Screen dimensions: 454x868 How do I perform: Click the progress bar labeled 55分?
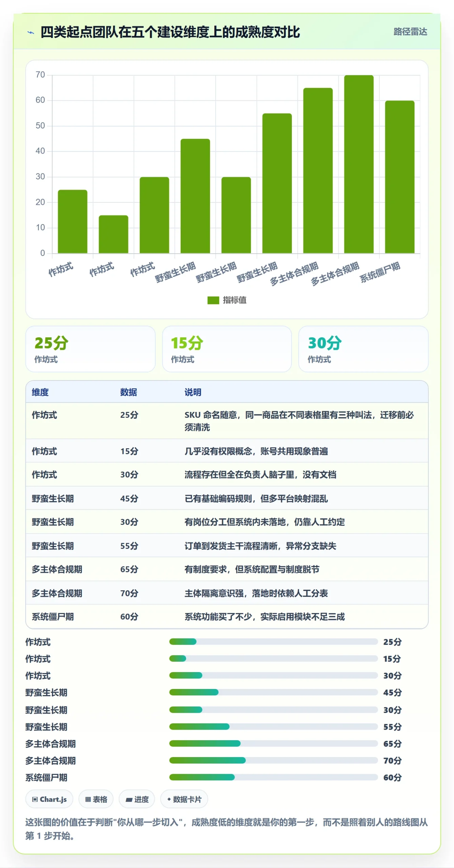[x=274, y=727]
